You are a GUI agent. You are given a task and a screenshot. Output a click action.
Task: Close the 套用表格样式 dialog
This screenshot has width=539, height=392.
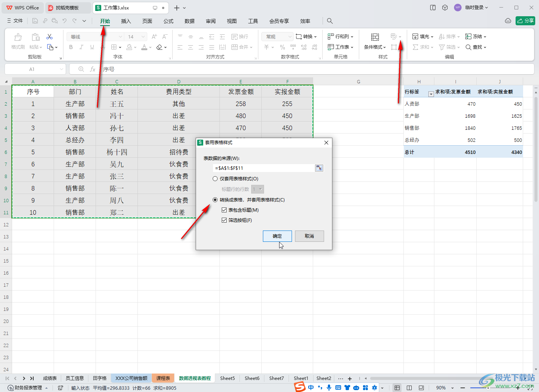tap(326, 142)
